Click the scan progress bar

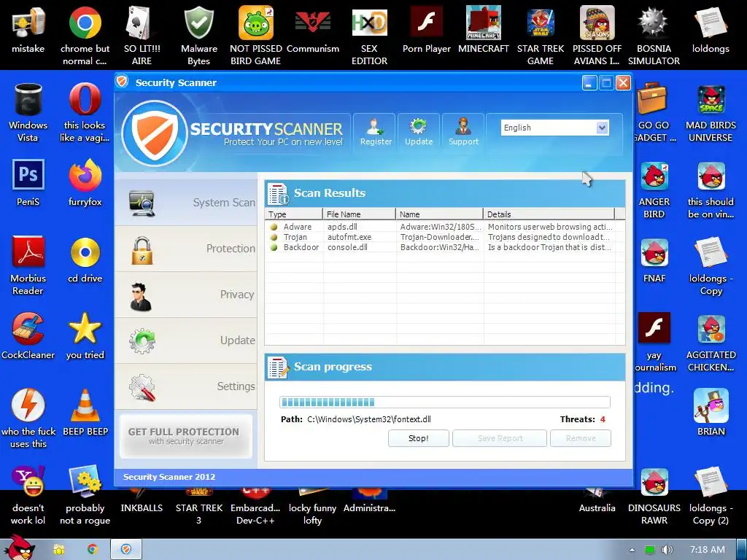point(444,402)
